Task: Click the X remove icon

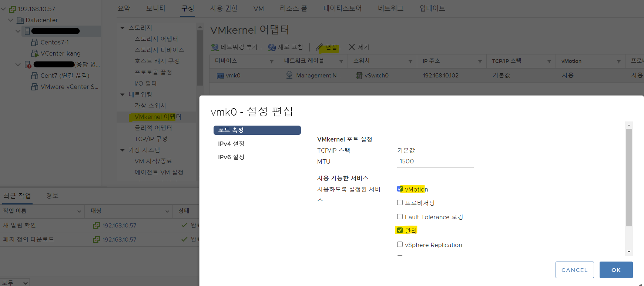Action: [352, 47]
